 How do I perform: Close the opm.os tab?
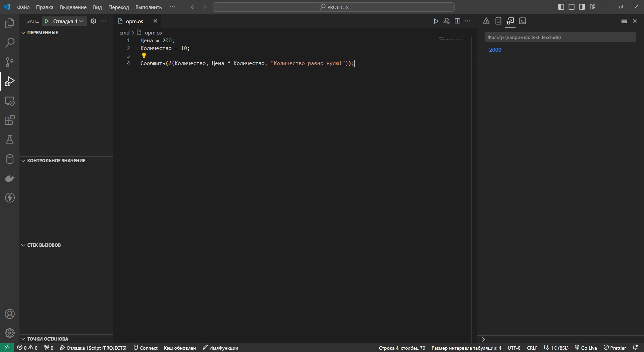(x=155, y=21)
